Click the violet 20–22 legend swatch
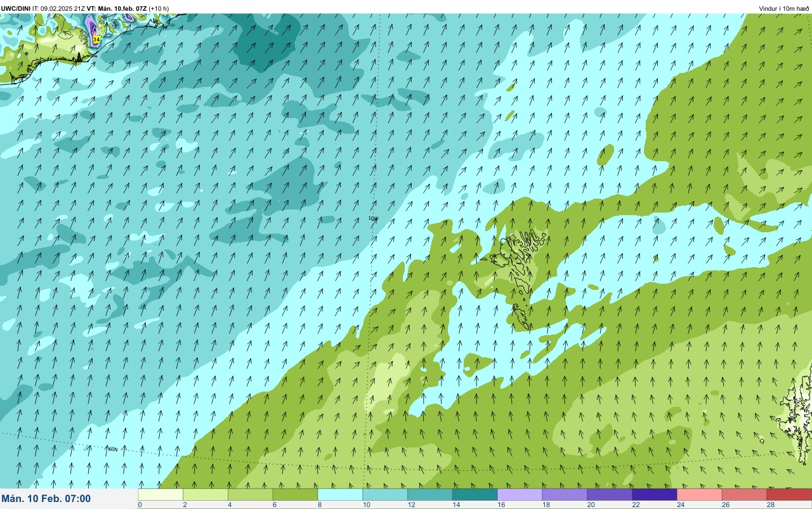 click(610, 494)
